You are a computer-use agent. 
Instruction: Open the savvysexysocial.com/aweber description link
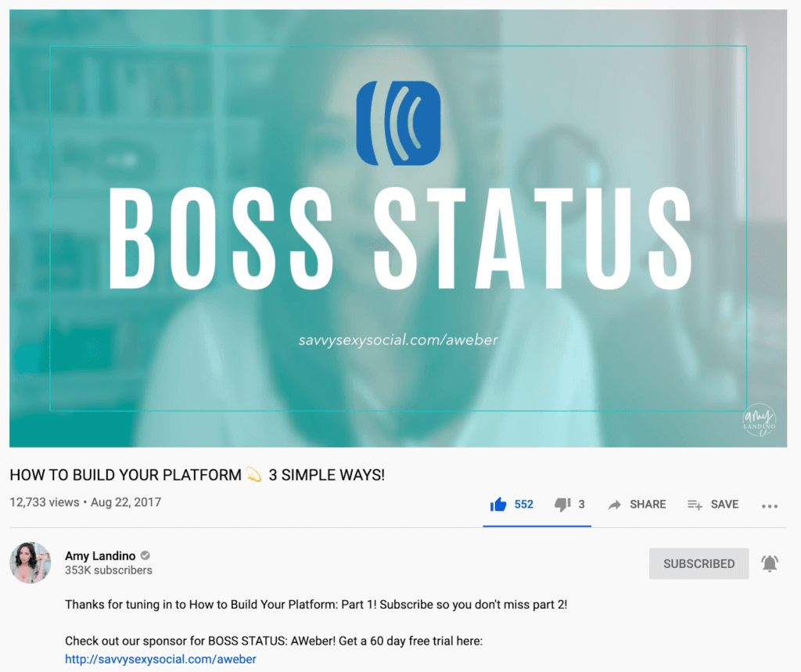160,659
